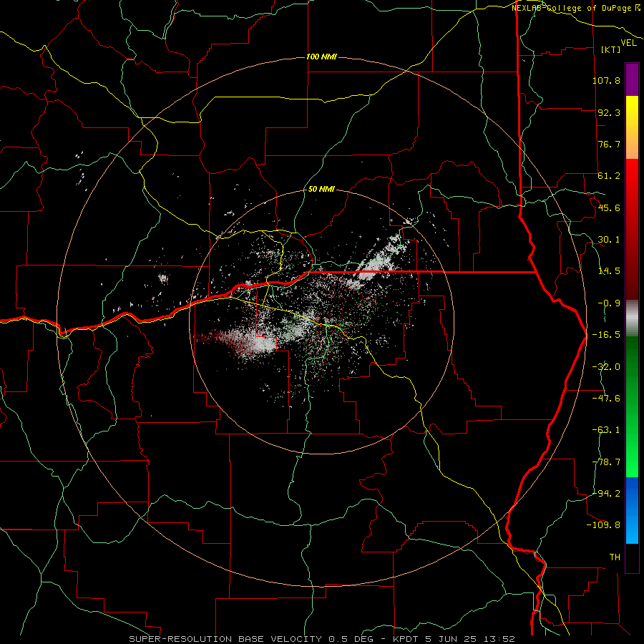This screenshot has height=644, width=644.
Task: Pick the purple segment of velocity scale
Action: click(x=632, y=79)
